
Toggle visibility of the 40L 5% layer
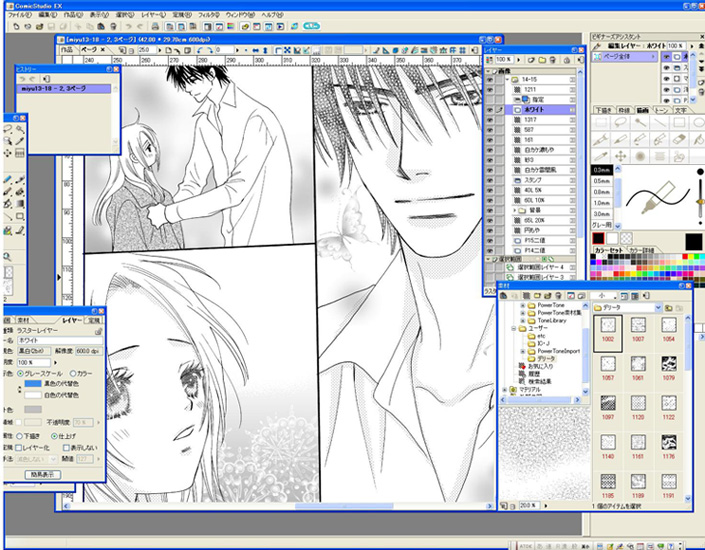pos(490,190)
